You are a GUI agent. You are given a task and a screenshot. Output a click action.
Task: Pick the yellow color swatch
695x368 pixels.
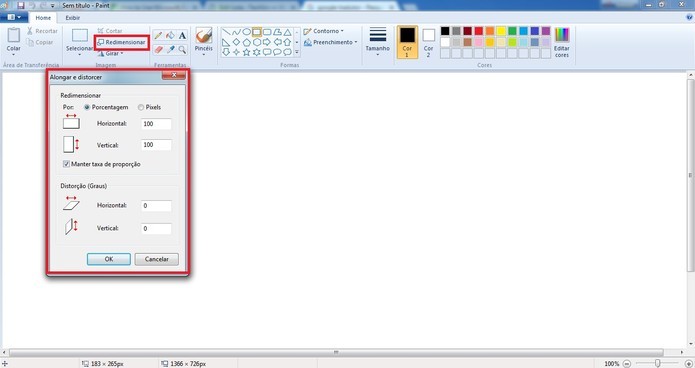[x=501, y=31]
